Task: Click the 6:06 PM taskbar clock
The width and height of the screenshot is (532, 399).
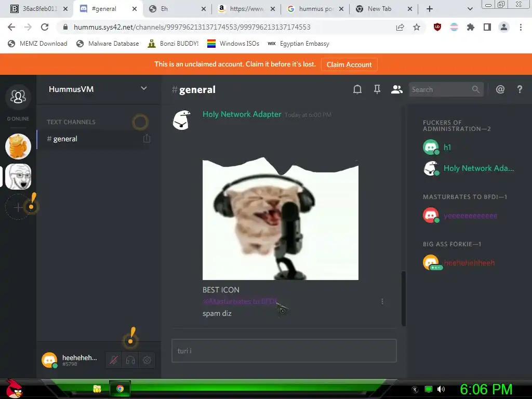Action: click(486, 389)
